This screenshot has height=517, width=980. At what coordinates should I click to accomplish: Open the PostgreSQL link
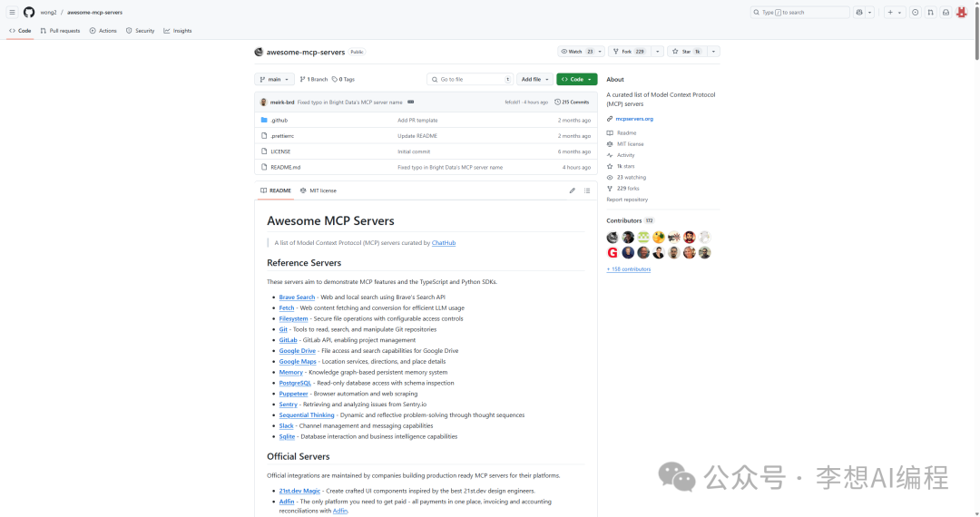(x=295, y=384)
